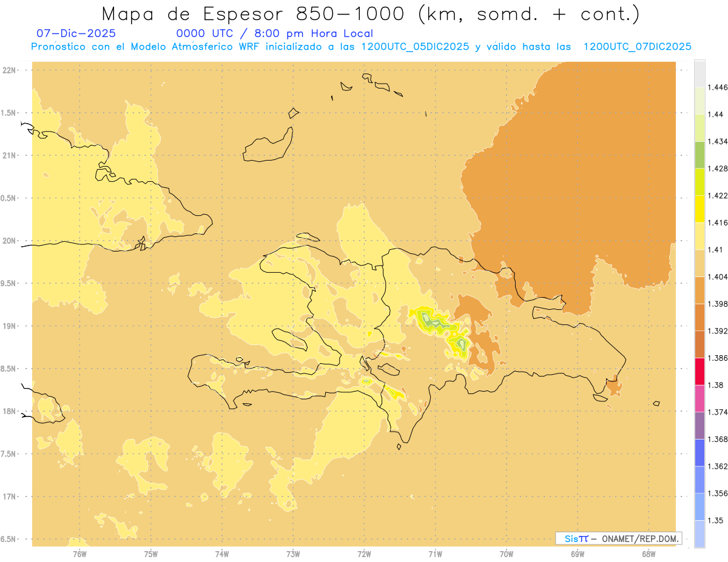The width and height of the screenshot is (728, 562).
Task: Click "0000 UTC / 8:00 pm Hora Local"
Action: (275, 34)
